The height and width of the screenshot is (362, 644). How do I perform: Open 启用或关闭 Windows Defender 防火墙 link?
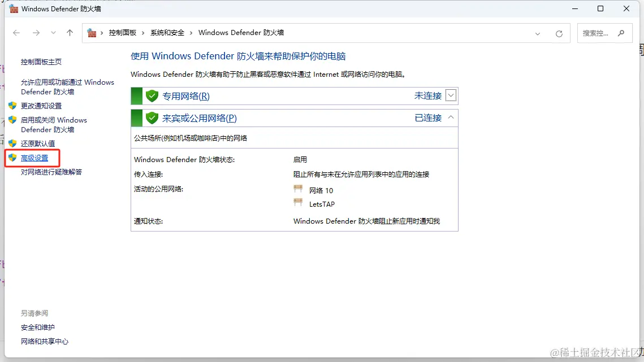pos(54,125)
